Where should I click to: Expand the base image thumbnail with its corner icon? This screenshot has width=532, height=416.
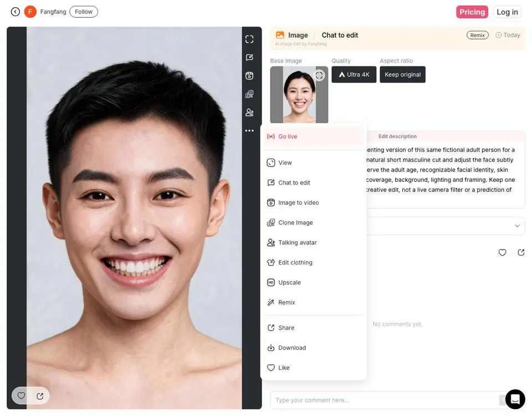coord(319,75)
